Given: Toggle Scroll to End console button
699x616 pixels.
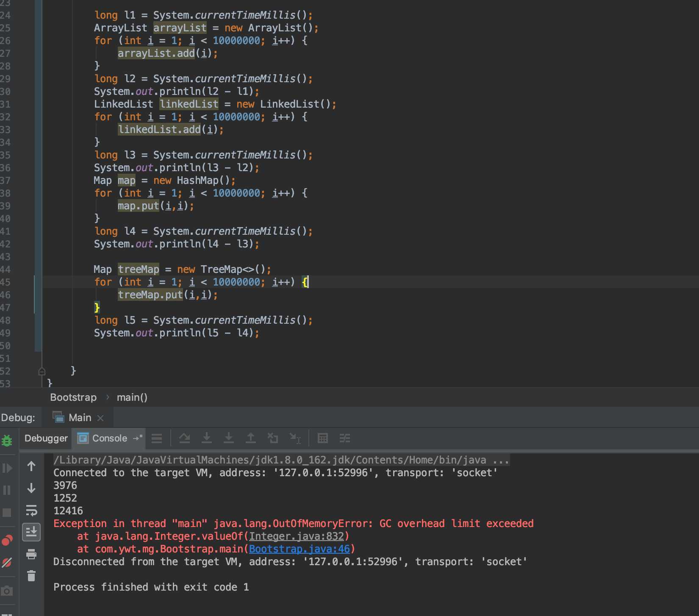Looking at the screenshot, I should tap(31, 532).
